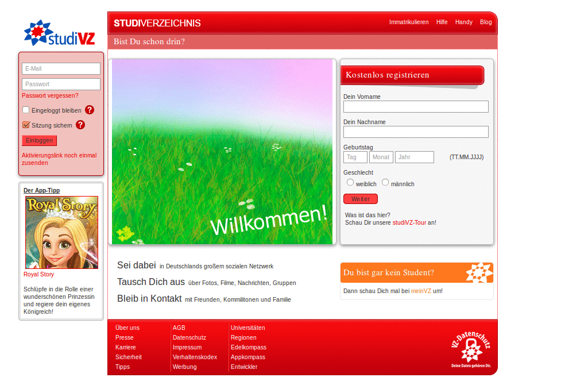Open help icon next to Sitzung sichern
Image resolution: width=588 pixels, height=381 pixels.
[x=80, y=125]
